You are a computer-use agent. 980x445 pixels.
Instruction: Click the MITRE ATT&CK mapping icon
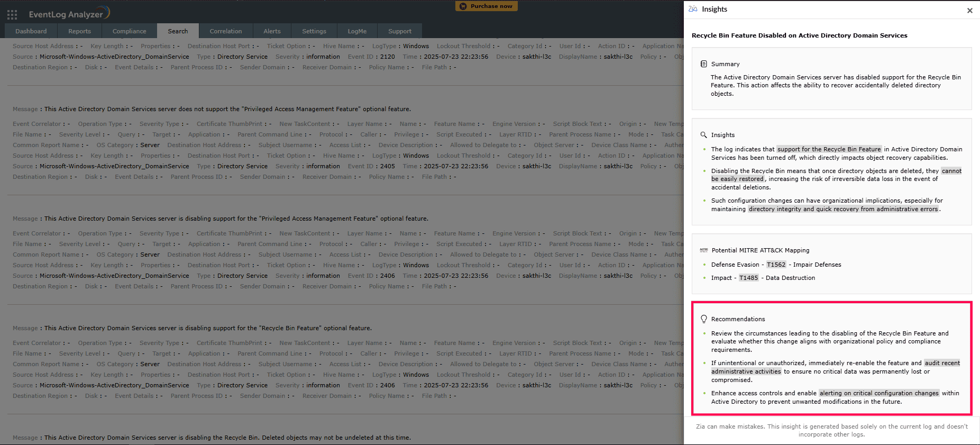[703, 250]
